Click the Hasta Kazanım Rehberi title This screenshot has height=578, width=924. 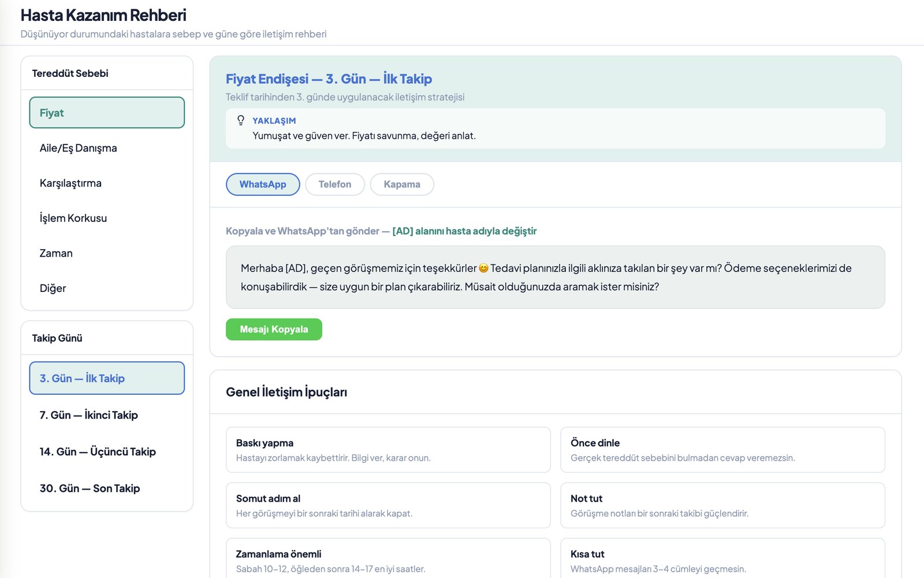pos(103,15)
